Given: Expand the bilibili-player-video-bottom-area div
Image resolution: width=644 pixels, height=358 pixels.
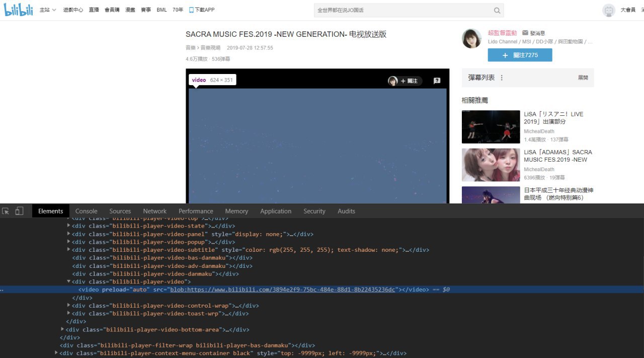Looking at the screenshot, I should pos(63,329).
